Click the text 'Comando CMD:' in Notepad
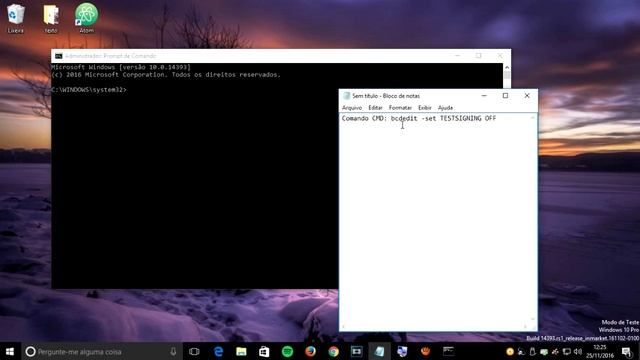 coord(364,118)
